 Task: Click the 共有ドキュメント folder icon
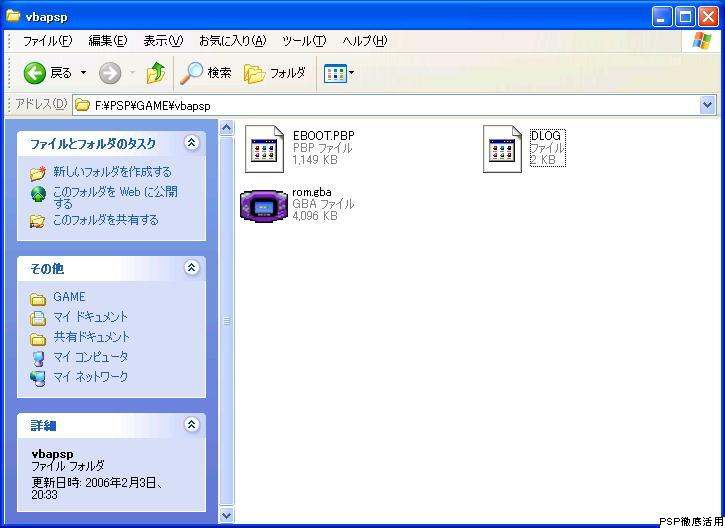(38, 340)
